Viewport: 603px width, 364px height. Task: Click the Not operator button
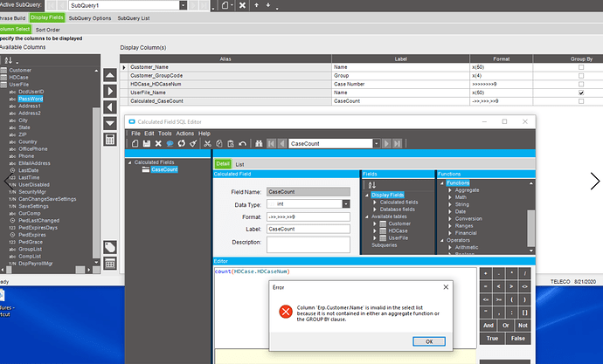click(x=523, y=326)
